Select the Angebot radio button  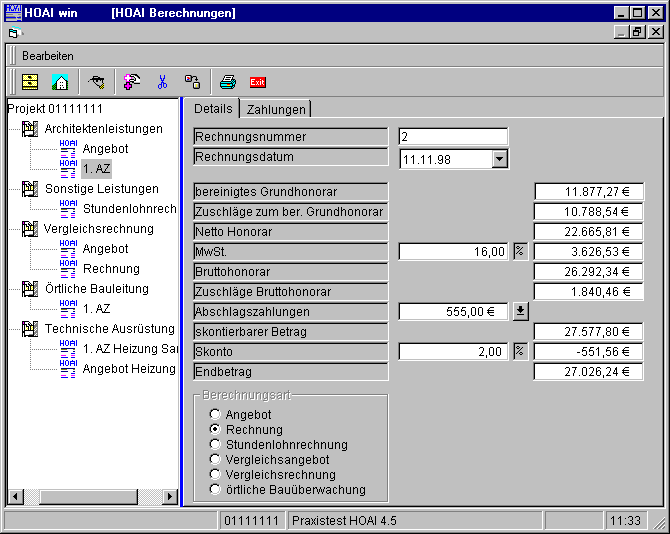(x=214, y=414)
